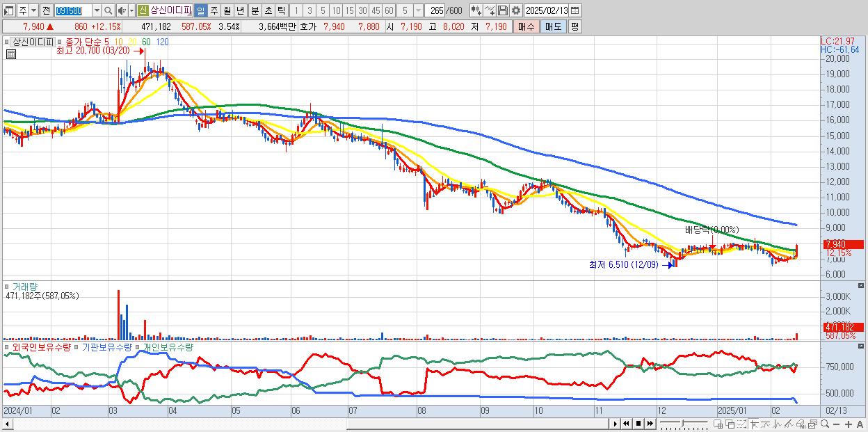Viewport: 868px width, 432px height.
Task: Open the calendar date picker icon
Action: (574, 10)
